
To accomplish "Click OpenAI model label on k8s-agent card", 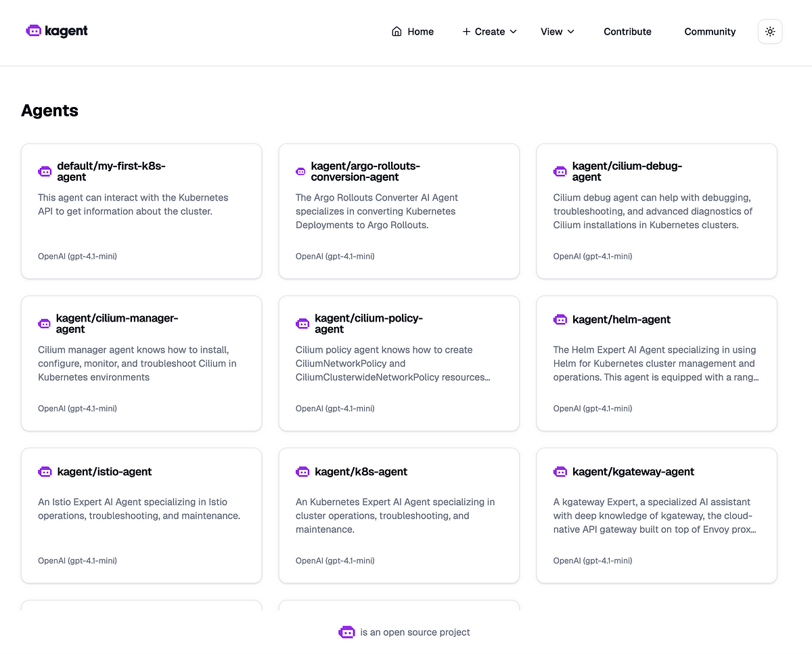I will [x=335, y=561].
